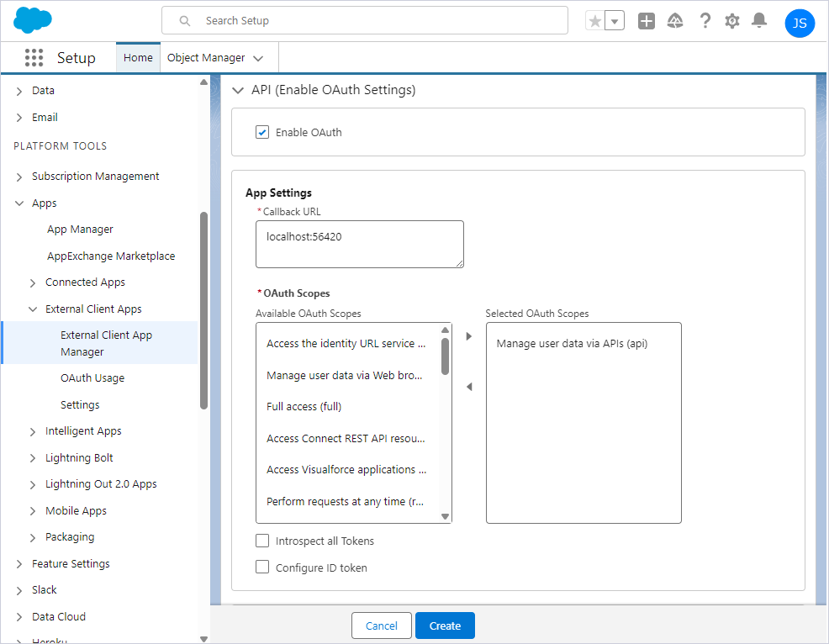Open the JS user profile avatar
This screenshot has width=829, height=644.
click(x=800, y=23)
